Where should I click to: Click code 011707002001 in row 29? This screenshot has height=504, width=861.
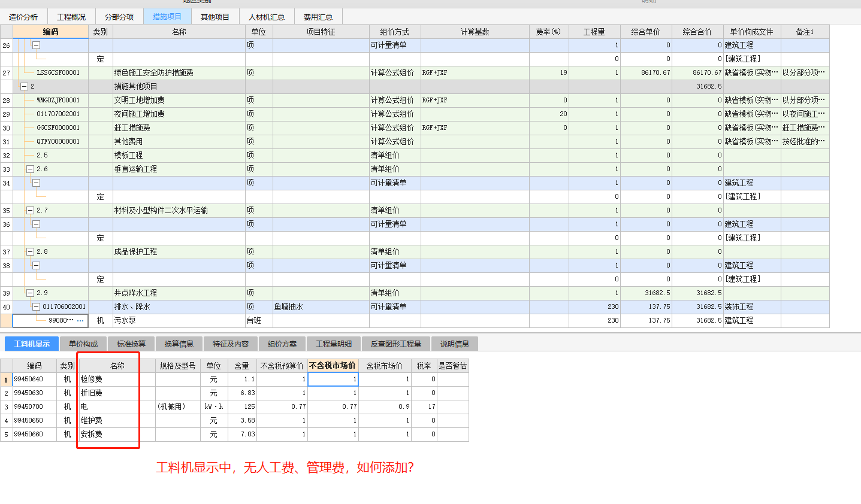[58, 114]
